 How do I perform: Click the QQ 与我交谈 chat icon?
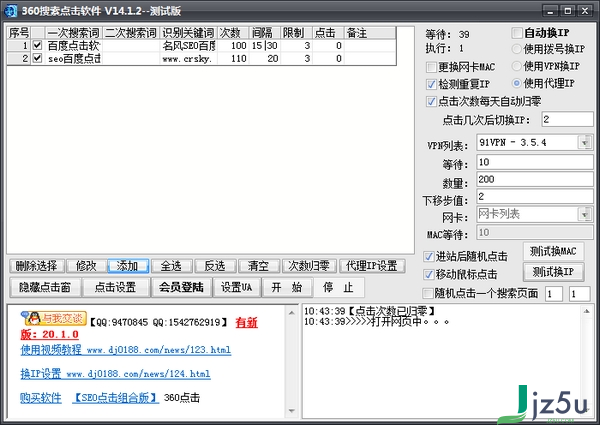[54, 318]
